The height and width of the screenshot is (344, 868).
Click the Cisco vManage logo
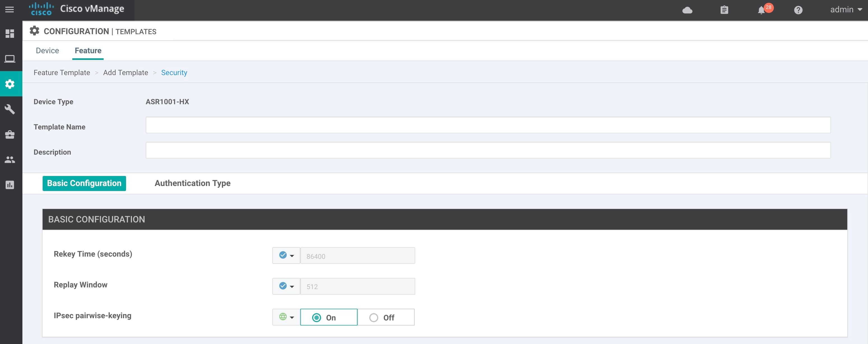coord(76,9)
